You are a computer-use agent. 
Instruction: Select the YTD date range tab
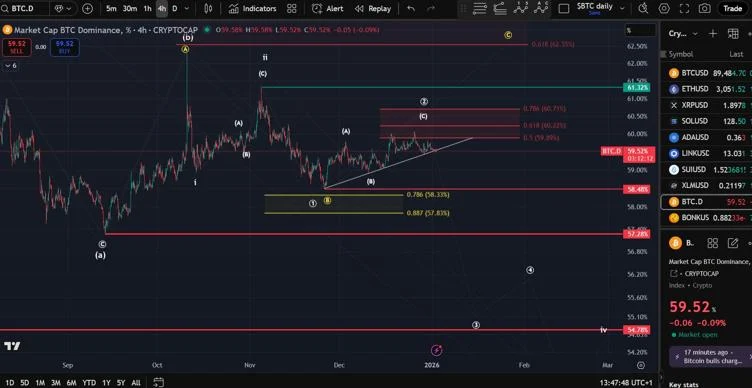click(89, 383)
